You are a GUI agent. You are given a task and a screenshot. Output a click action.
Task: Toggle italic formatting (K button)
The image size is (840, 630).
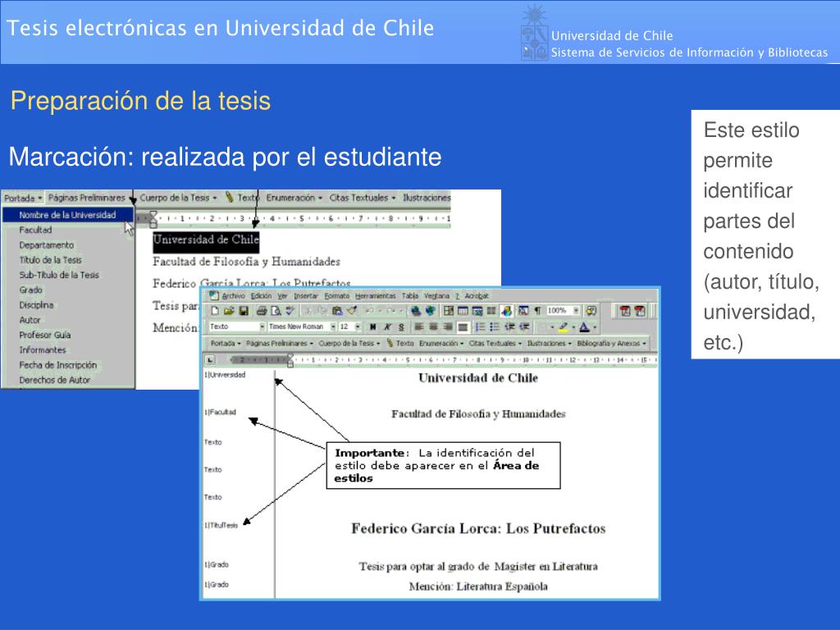point(387,326)
